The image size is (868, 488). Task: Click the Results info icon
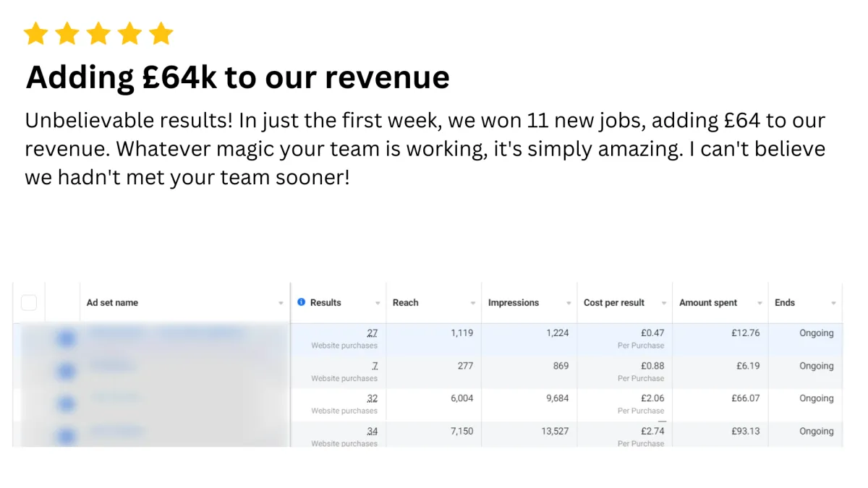click(302, 303)
